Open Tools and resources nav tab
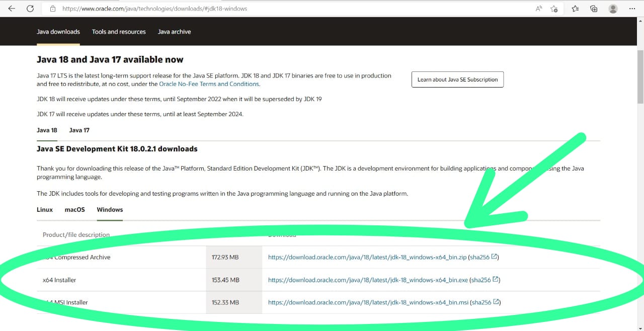This screenshot has height=331, width=644. (119, 32)
